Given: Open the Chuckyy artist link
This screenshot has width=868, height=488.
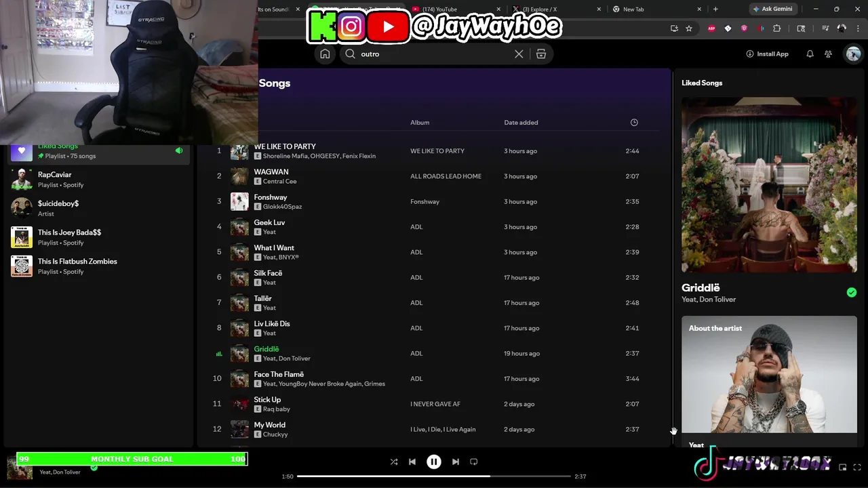Looking at the screenshot, I should point(275,434).
